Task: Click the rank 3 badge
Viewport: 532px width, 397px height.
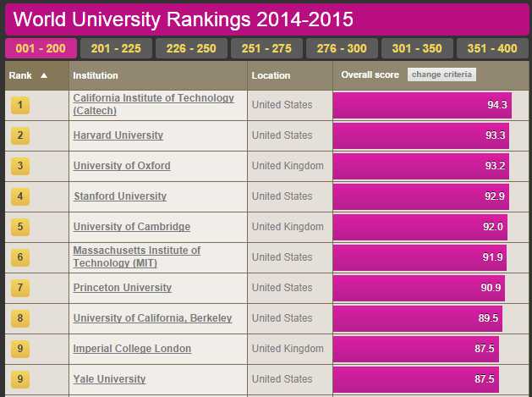Action: pyautogui.click(x=20, y=166)
